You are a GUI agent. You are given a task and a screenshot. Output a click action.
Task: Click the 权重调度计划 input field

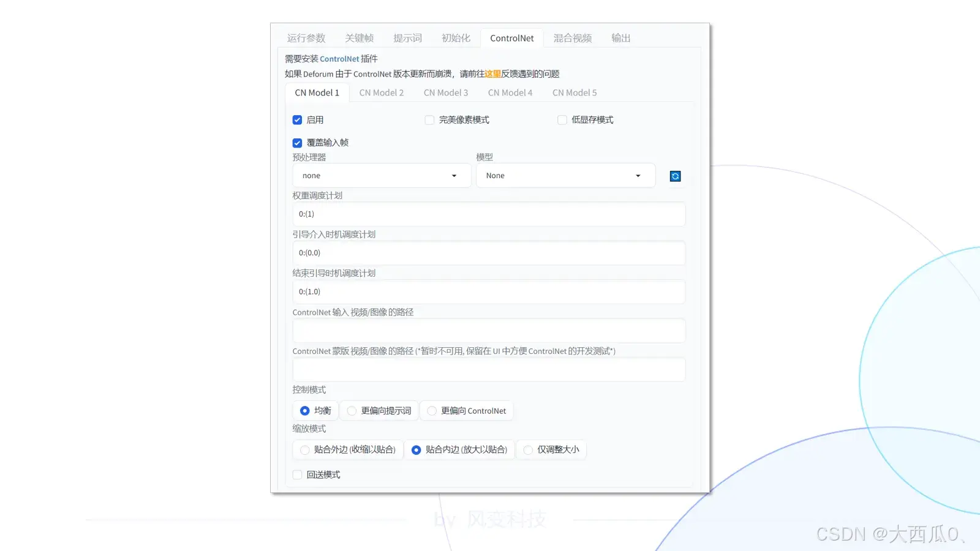pos(489,214)
